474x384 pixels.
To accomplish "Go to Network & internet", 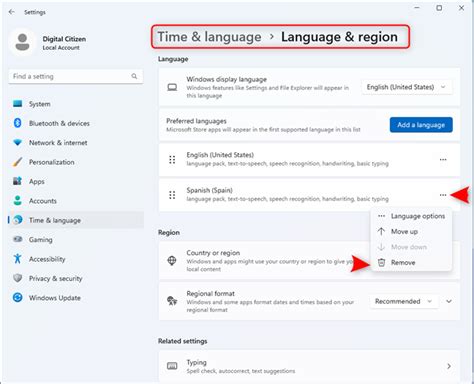I will [76, 143].
